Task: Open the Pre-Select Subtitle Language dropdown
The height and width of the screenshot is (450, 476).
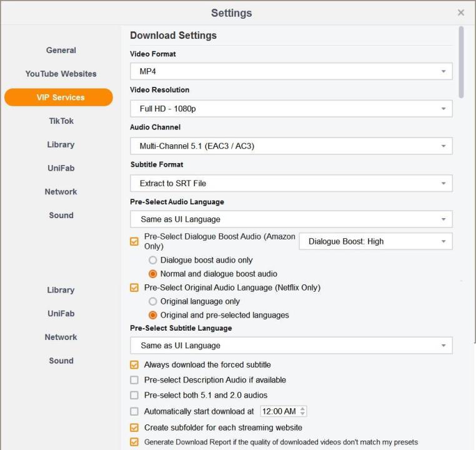Action: pos(291,346)
